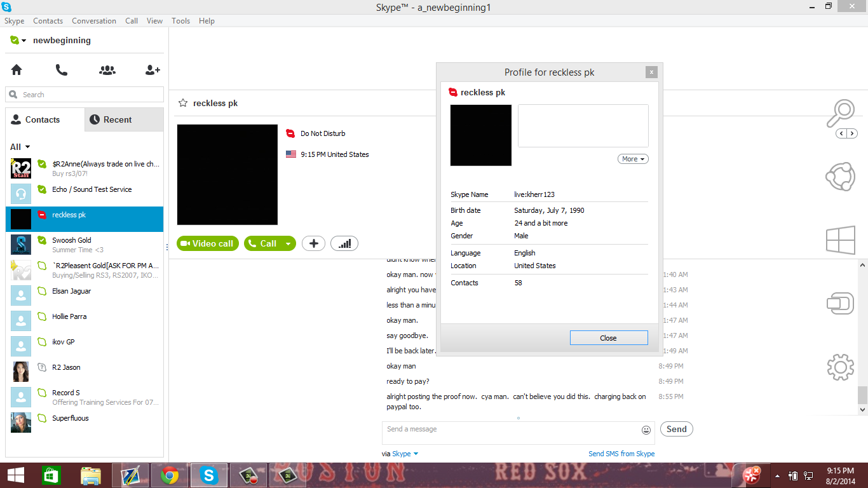This screenshot has width=868, height=488.
Task: Go to Skype Home via house icon
Action: [17, 71]
